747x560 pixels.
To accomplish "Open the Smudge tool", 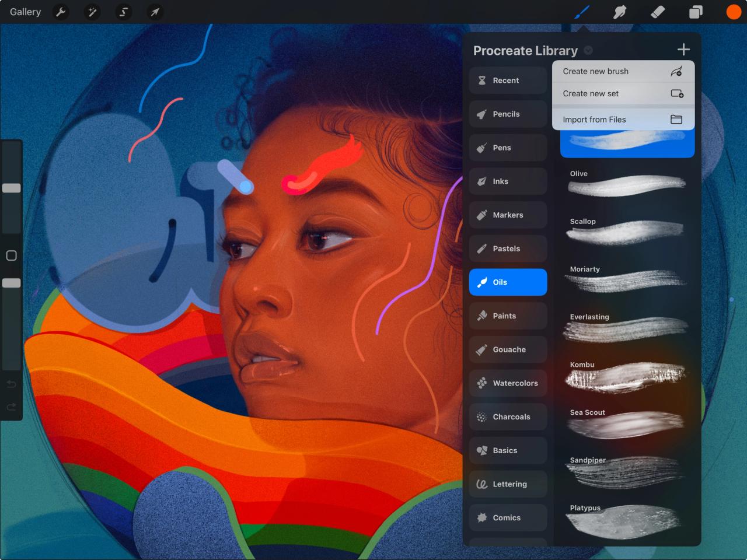I will pos(619,12).
